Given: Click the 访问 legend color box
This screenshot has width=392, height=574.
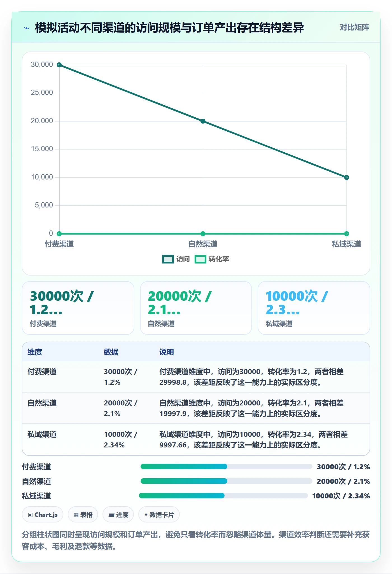Looking at the screenshot, I should pyautogui.click(x=168, y=259).
